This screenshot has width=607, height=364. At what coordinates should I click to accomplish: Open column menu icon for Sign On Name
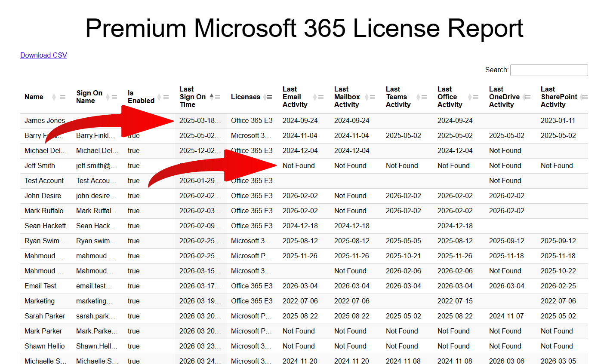point(114,97)
